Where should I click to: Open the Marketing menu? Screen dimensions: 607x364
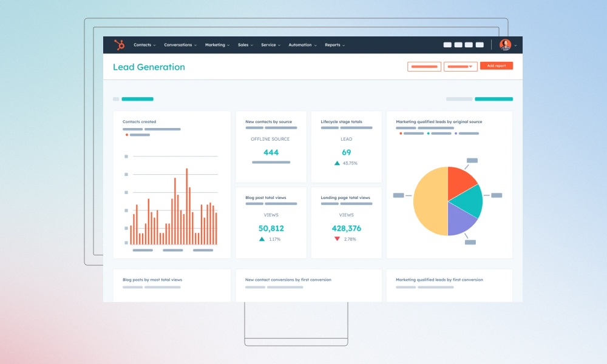(217, 44)
